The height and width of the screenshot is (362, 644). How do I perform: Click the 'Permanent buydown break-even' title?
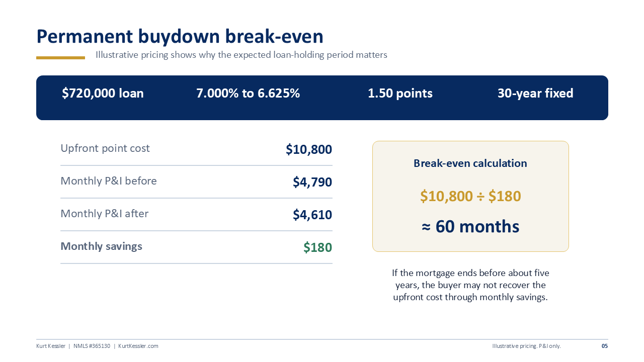180,37
